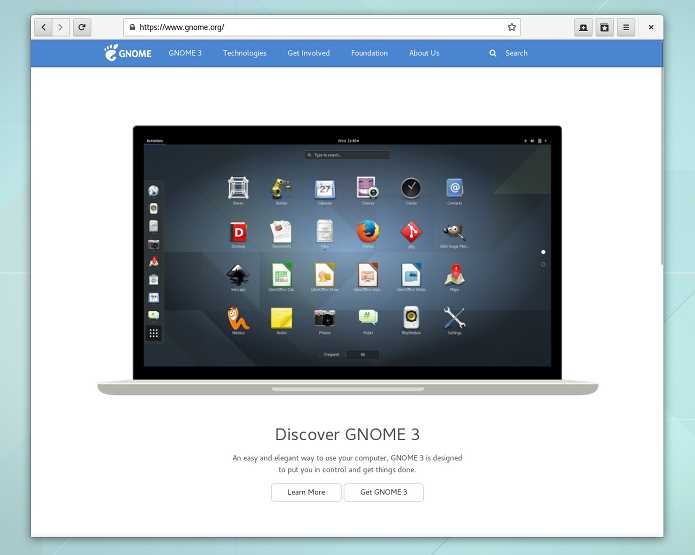Click the app grid icon in the dash
This screenshot has width=695, height=555.
[153, 333]
